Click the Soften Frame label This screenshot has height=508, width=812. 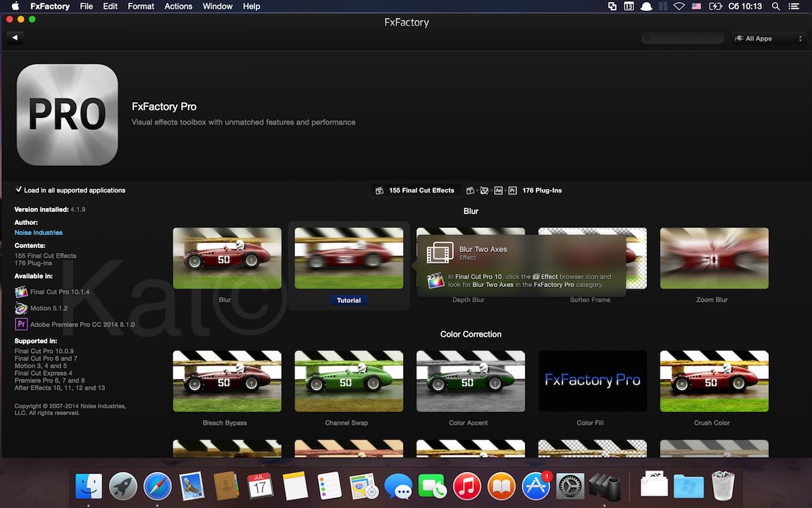tap(590, 300)
